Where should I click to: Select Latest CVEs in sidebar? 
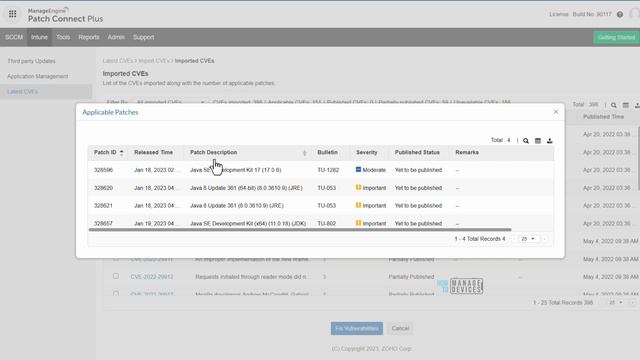tap(22, 91)
